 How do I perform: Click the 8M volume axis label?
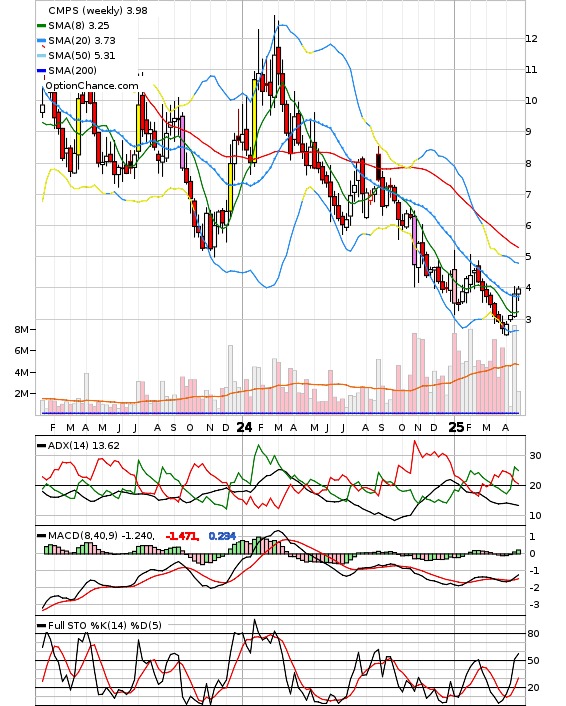pos(22,330)
